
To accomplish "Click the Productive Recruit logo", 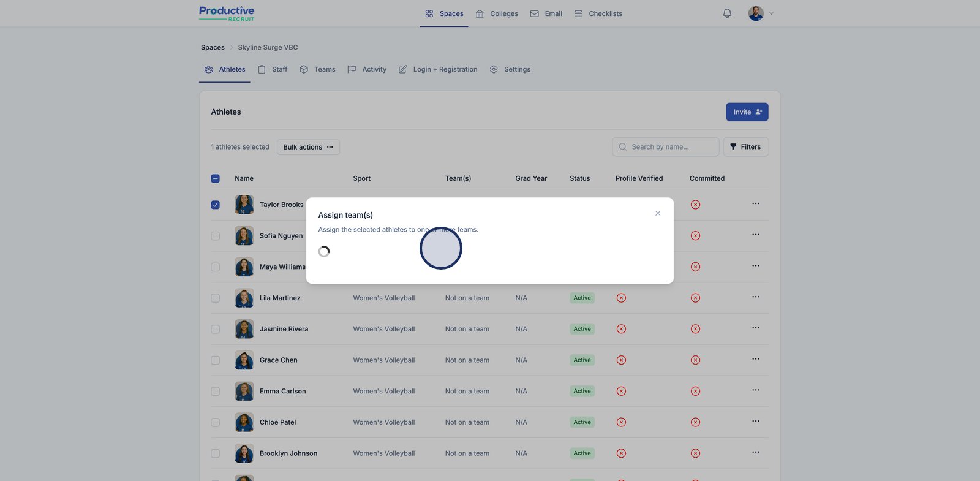I will click(x=227, y=13).
